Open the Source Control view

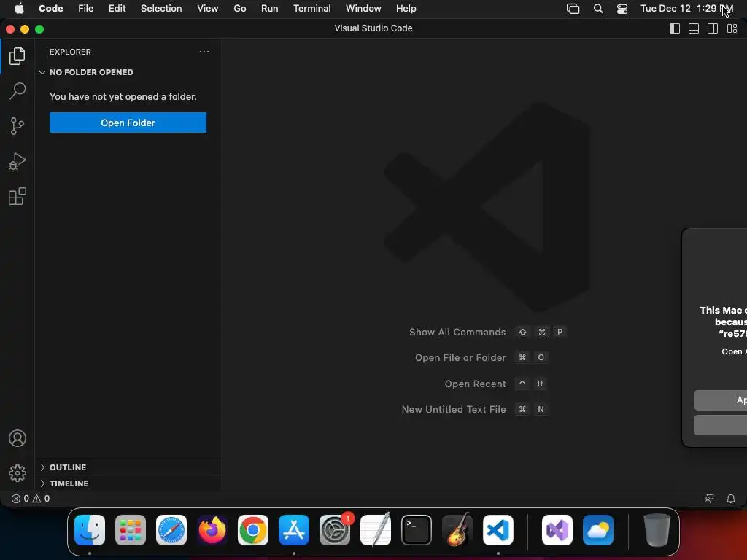click(x=18, y=126)
